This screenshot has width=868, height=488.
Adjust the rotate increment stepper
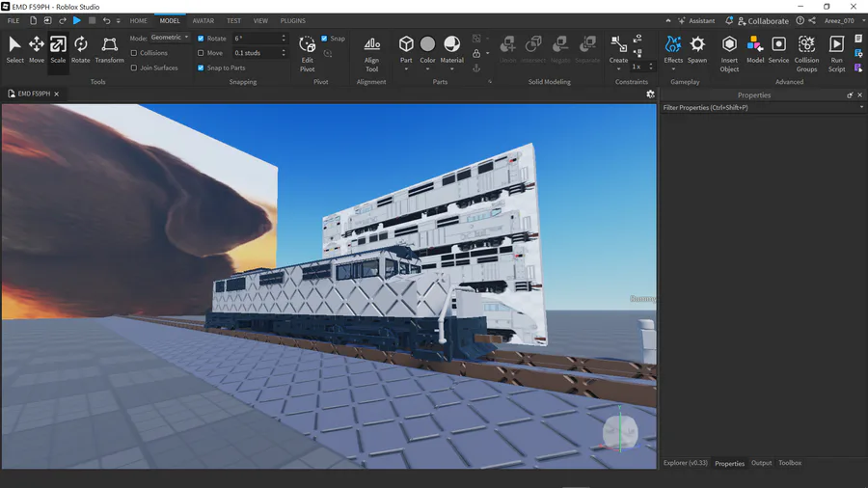pyautogui.click(x=284, y=39)
